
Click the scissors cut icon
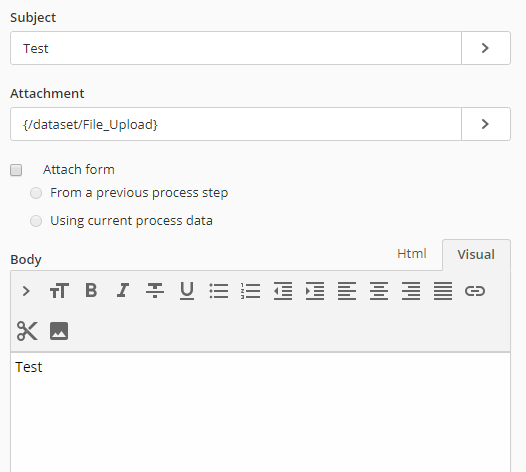[x=27, y=331]
